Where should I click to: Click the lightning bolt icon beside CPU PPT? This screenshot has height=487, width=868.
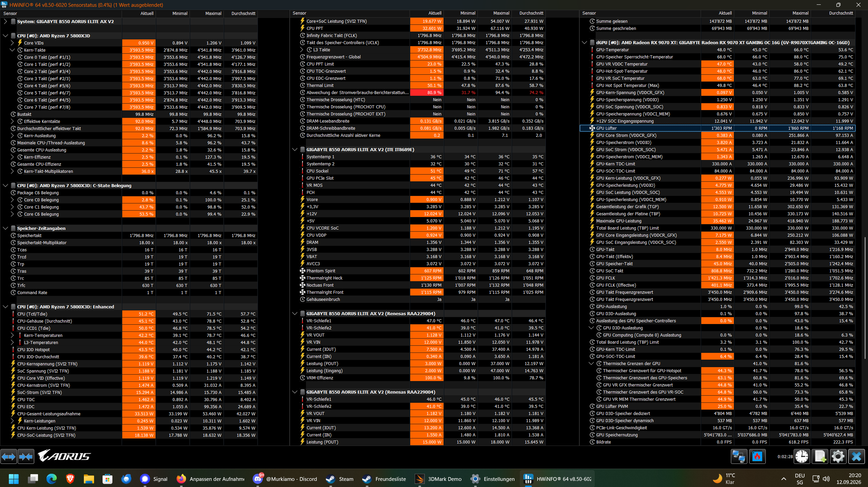302,29
